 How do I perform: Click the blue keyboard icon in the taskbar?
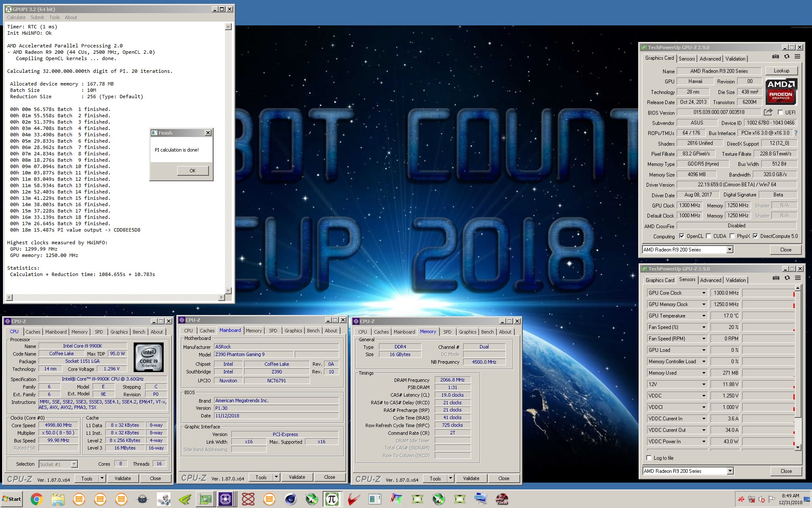click(x=481, y=500)
